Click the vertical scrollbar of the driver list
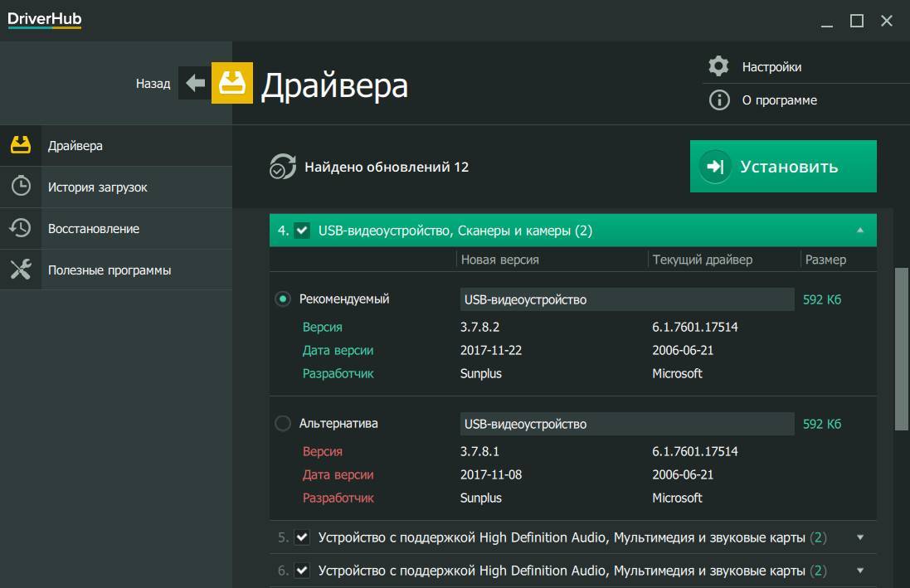The height and width of the screenshot is (588, 910). coord(901,348)
